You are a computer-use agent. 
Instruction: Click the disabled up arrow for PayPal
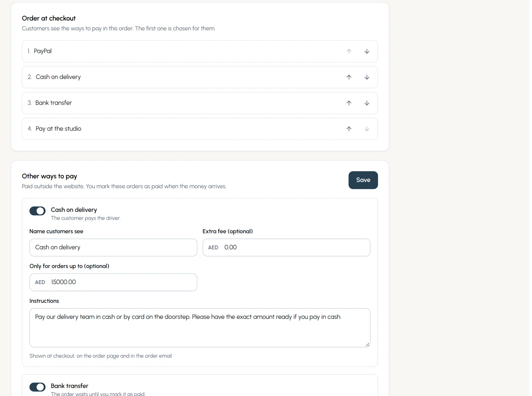[349, 51]
